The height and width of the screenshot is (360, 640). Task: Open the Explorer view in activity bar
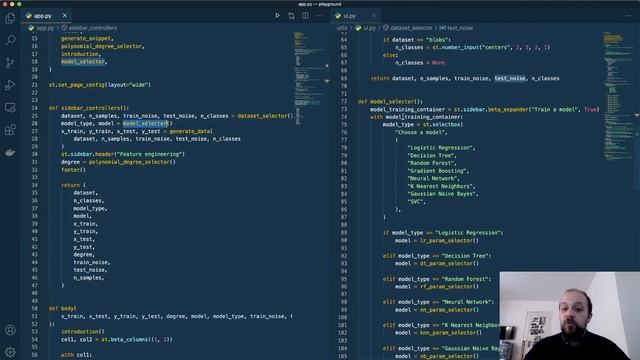click(x=10, y=18)
